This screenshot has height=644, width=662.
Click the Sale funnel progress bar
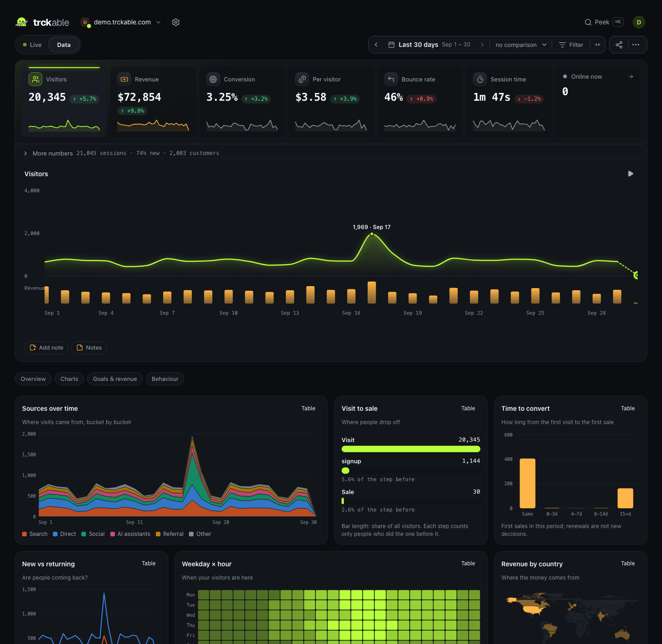[411, 501]
